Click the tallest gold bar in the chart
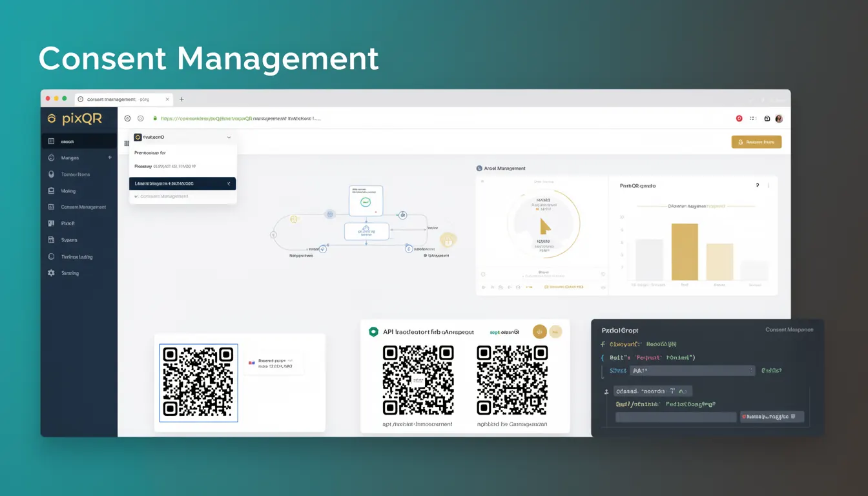The height and width of the screenshot is (496, 868). tap(685, 252)
